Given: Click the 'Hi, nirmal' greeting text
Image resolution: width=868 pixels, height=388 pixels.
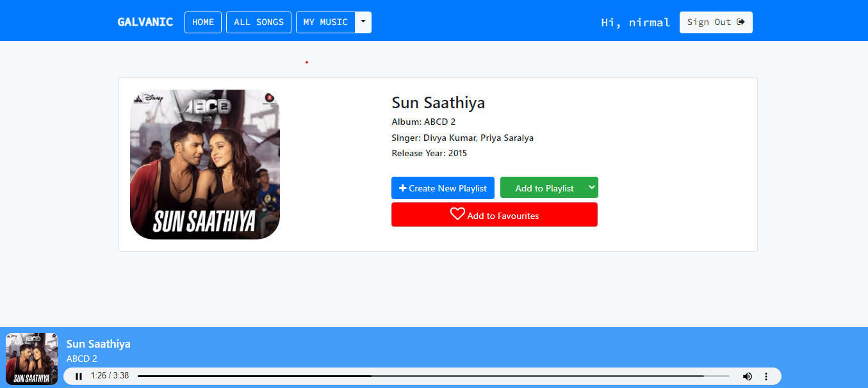Looking at the screenshot, I should click(x=635, y=22).
